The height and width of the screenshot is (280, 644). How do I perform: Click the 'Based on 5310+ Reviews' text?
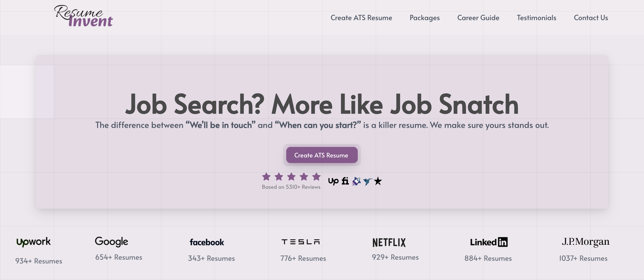[x=291, y=187]
